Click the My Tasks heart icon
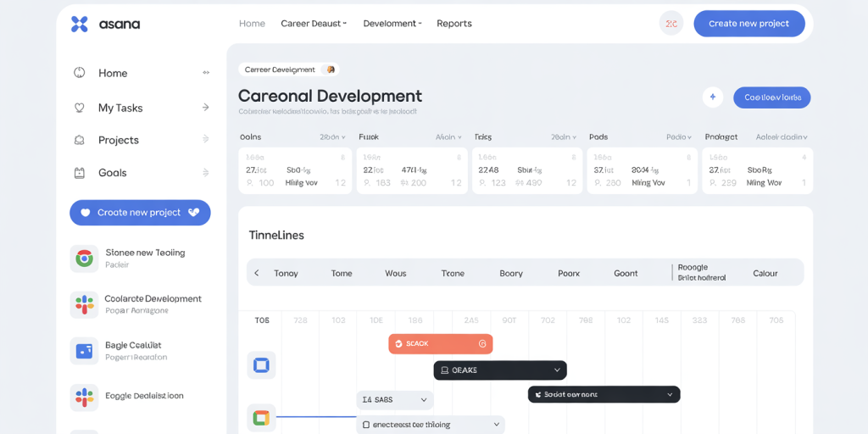This screenshot has width=868, height=434. (80, 108)
